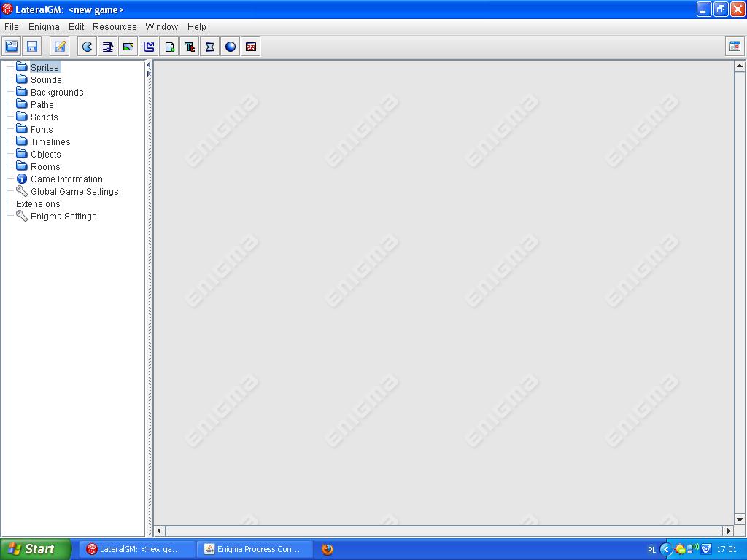Click the Save floppy disk icon

point(32,47)
